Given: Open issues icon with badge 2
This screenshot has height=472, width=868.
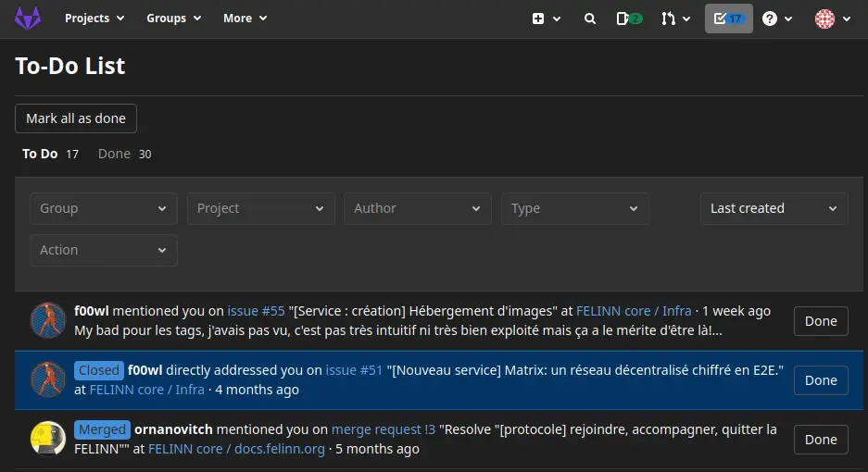Looking at the screenshot, I should click(629, 19).
